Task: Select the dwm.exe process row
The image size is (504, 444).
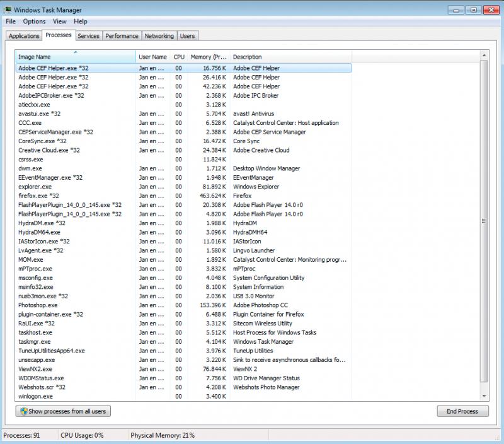Action: (x=183, y=168)
